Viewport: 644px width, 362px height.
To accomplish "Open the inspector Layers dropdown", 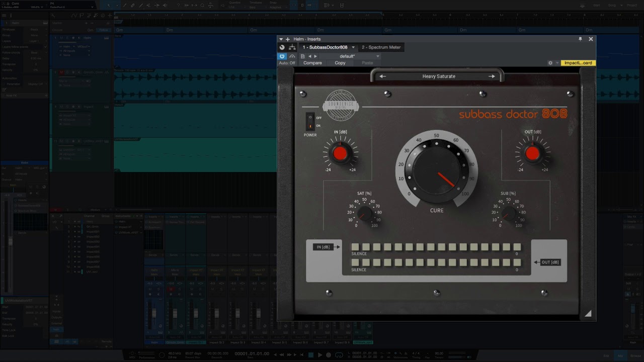I will [36, 41].
